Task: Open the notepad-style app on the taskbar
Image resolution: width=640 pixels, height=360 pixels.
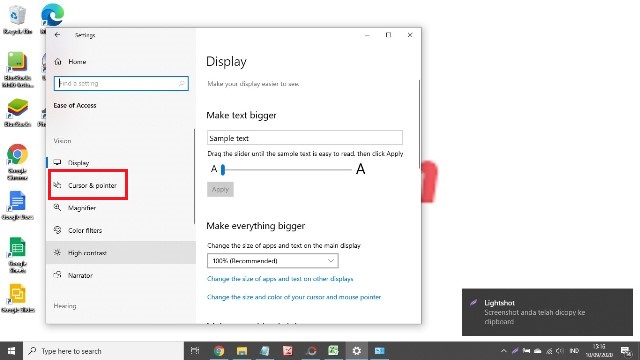Action: pos(264,351)
